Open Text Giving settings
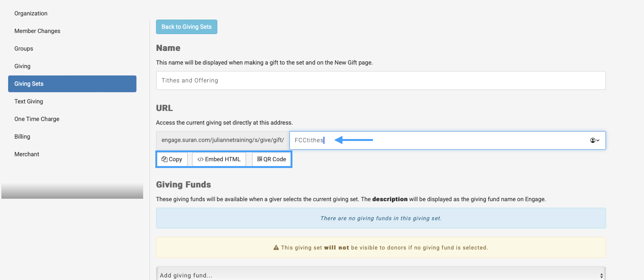This screenshot has height=280, width=644. [x=29, y=101]
